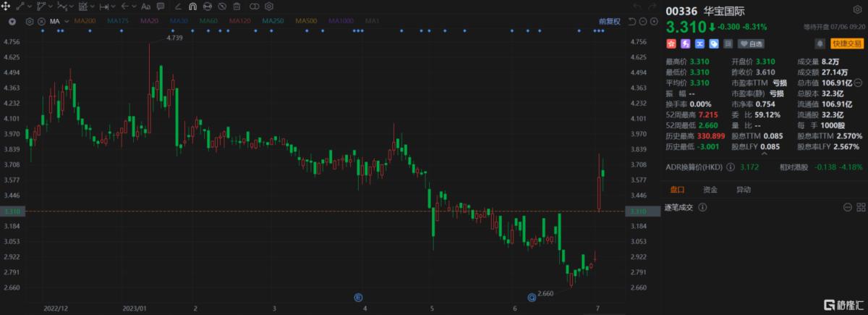This screenshot has width=868, height=315.
Task: Switch to the 盘口 tab
Action: coord(677,190)
